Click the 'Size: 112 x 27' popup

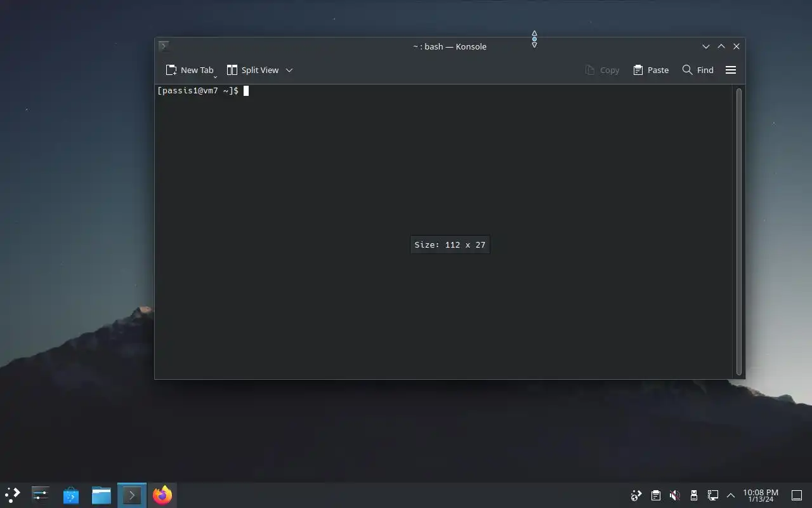(x=450, y=244)
